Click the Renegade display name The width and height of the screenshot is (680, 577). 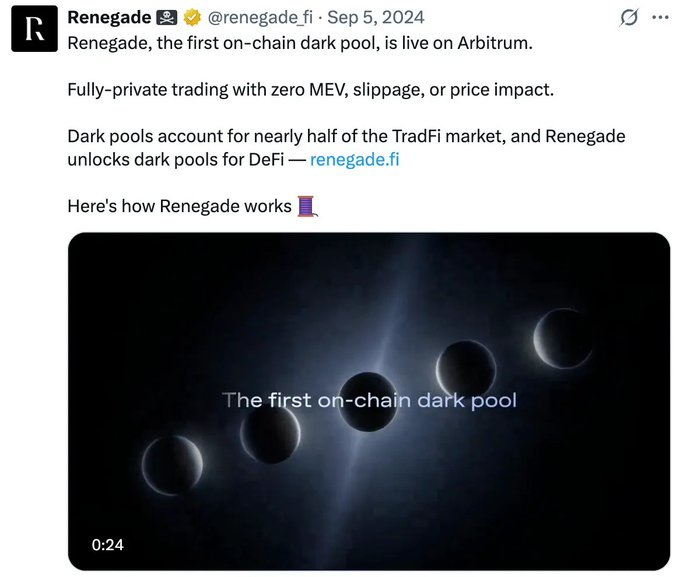tap(109, 18)
